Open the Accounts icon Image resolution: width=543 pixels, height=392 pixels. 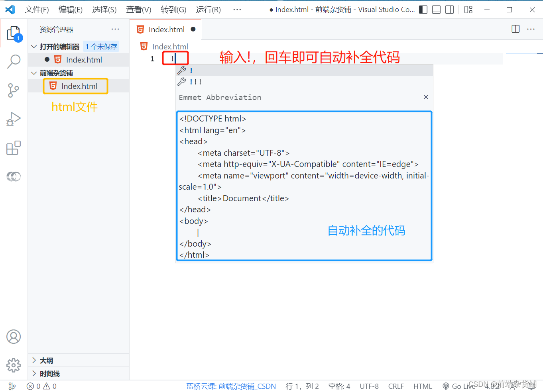click(x=14, y=337)
